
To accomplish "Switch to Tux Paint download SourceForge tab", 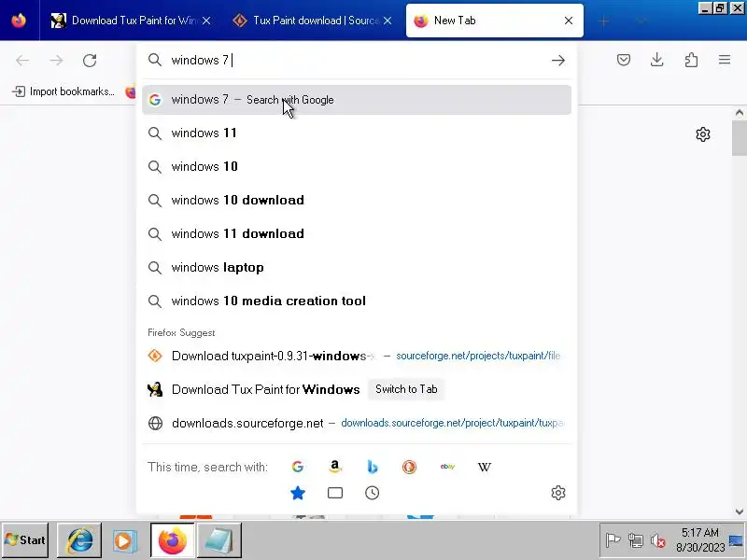I will (307, 21).
